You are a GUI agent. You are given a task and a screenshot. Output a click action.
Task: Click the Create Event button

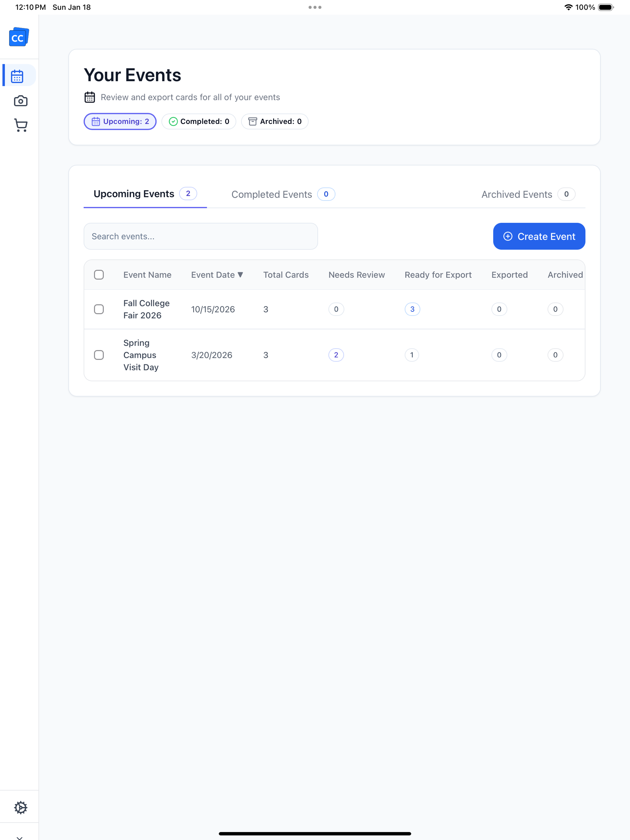(539, 236)
